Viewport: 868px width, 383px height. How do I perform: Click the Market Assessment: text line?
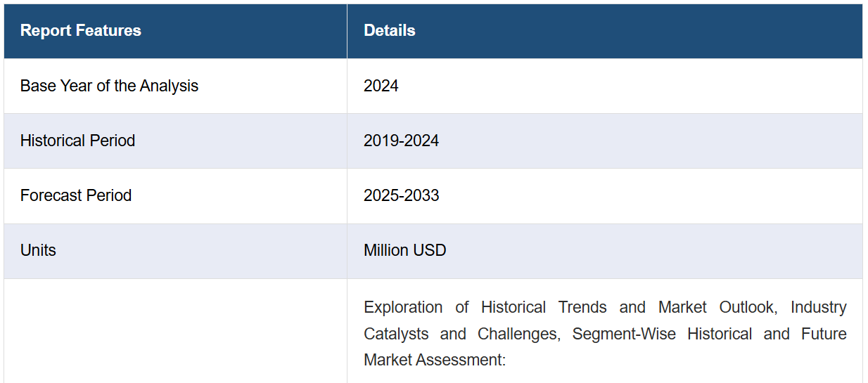(x=435, y=360)
